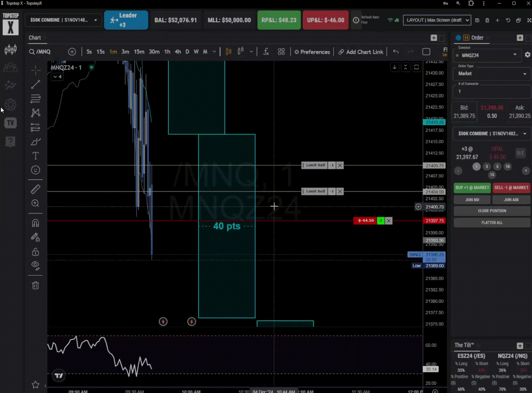Select the brush drawing tool
Viewport: 532px width, 393px height.
35,142
